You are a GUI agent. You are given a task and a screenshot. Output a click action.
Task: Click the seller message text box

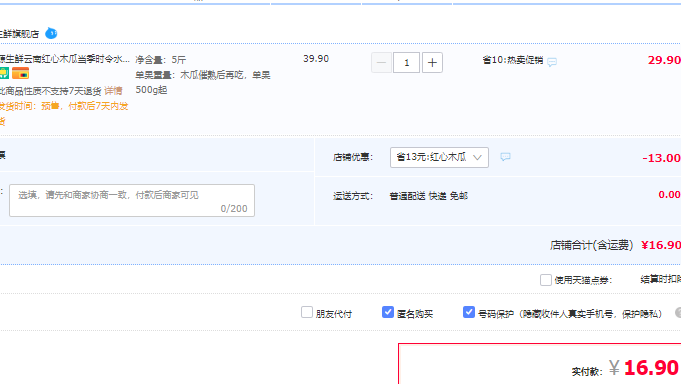pyautogui.click(x=132, y=200)
